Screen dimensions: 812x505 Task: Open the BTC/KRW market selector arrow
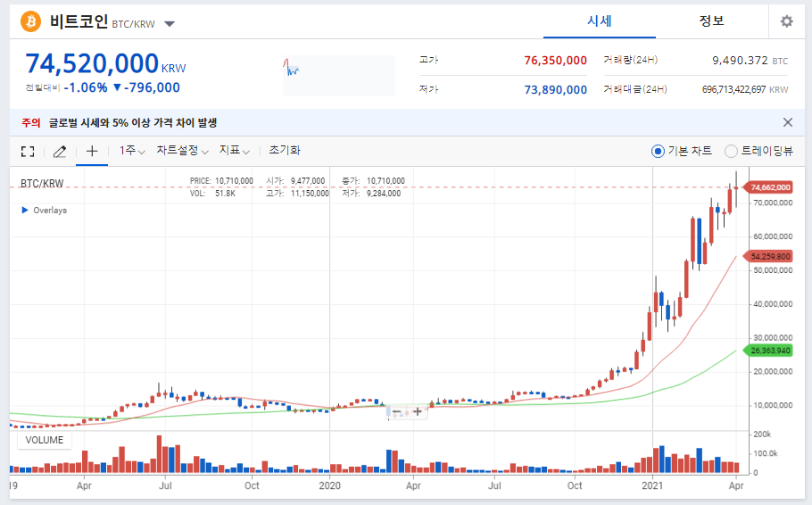click(x=170, y=24)
